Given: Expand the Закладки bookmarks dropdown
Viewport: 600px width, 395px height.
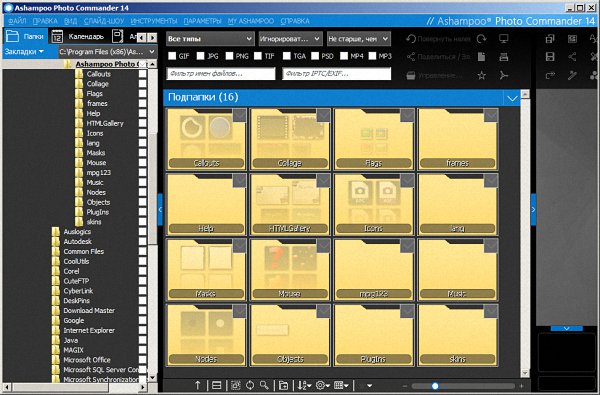Looking at the screenshot, I should [x=24, y=51].
